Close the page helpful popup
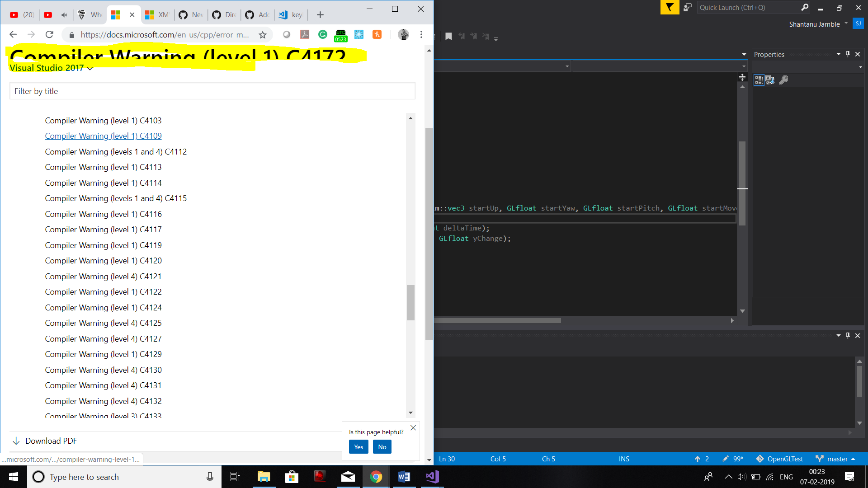Viewport: 868px width, 488px height. [x=413, y=427]
